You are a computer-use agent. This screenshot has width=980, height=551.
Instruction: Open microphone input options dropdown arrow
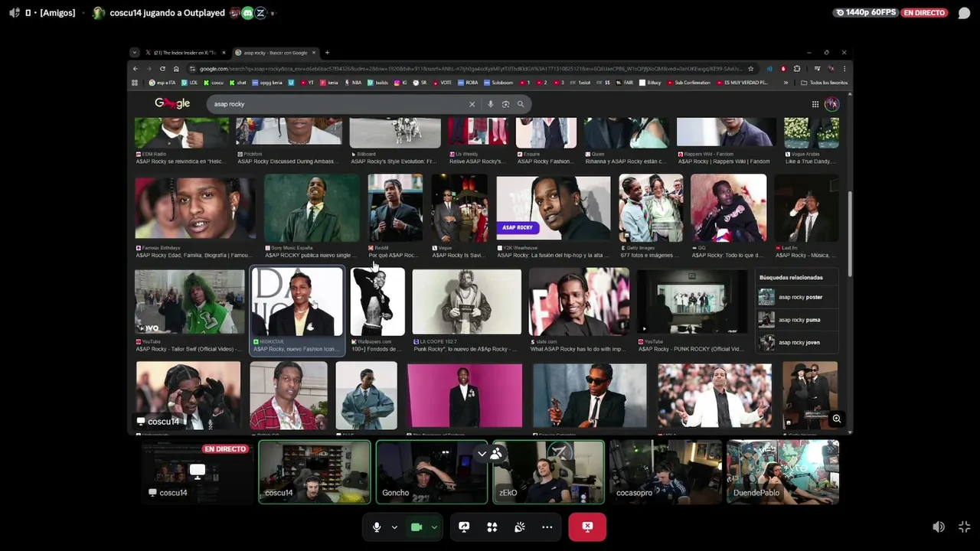click(394, 527)
